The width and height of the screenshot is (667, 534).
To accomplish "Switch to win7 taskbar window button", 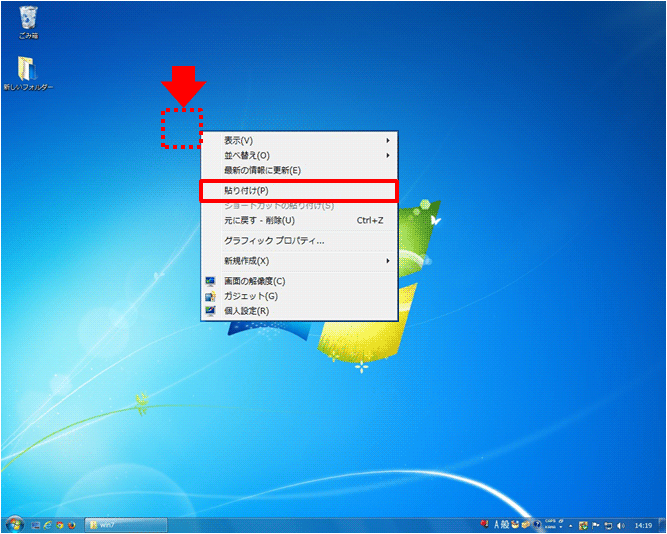I will (126, 525).
